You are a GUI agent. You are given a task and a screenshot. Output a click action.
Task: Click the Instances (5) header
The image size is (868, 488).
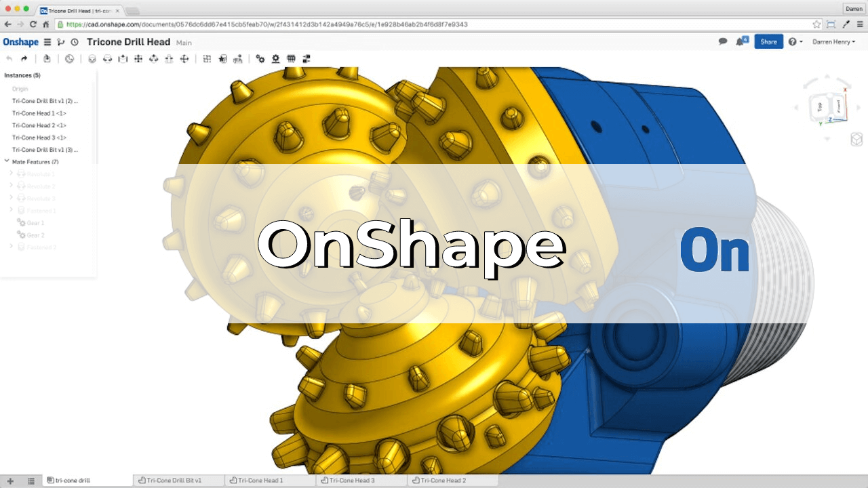[x=22, y=75]
